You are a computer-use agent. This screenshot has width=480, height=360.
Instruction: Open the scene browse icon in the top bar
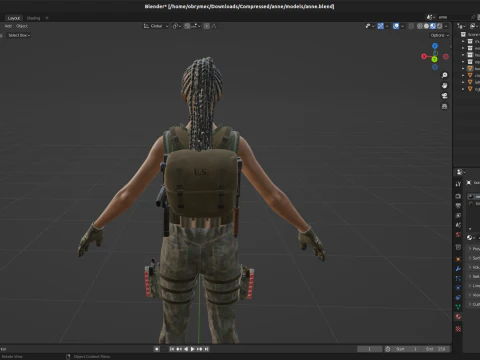430,17
